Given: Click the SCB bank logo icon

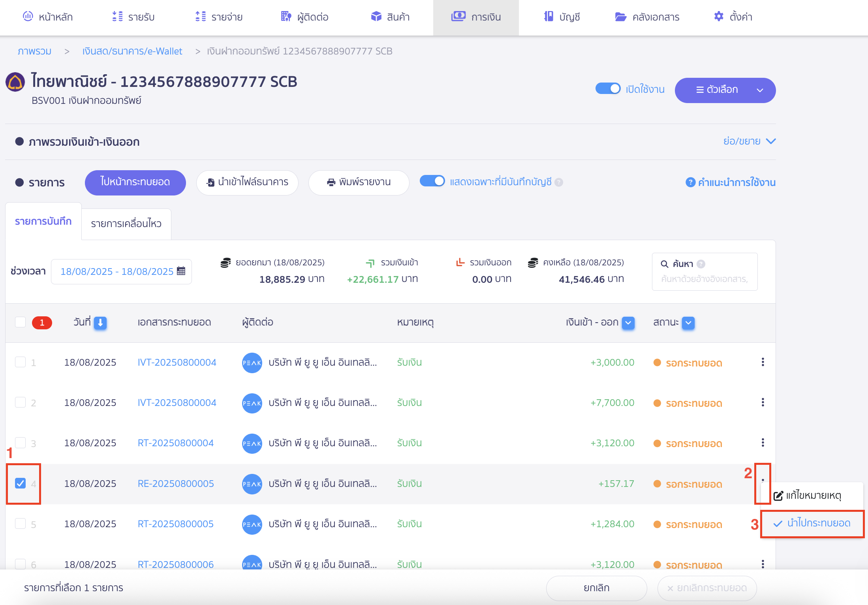Looking at the screenshot, I should (x=15, y=82).
